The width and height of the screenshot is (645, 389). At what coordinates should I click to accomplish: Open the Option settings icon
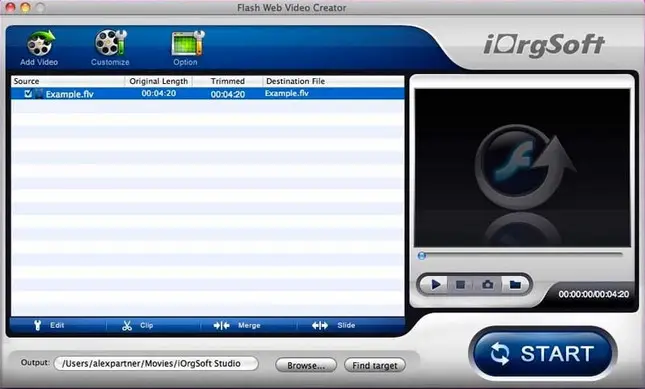coord(188,43)
